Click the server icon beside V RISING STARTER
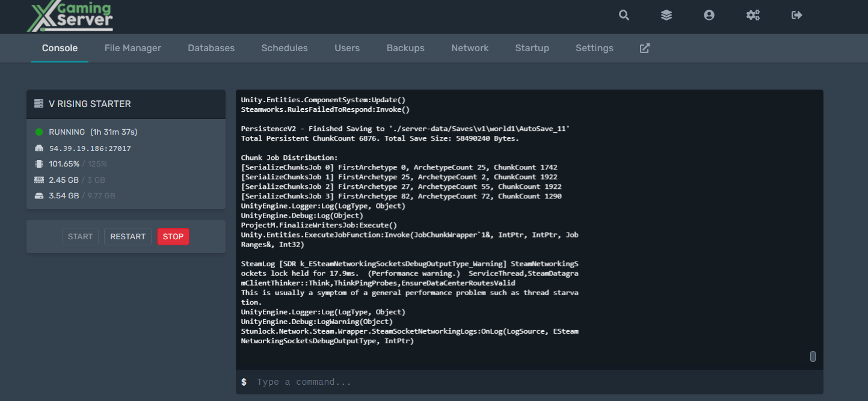Screen dimensions: 868x401 point(39,103)
